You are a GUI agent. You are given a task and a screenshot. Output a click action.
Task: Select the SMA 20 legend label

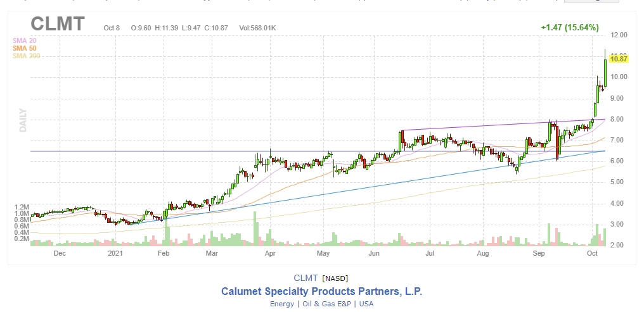24,41
